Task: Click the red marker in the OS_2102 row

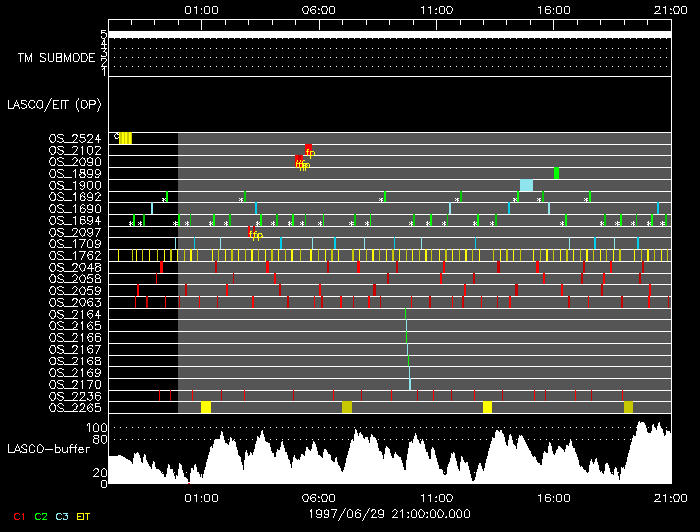Action: [x=308, y=148]
